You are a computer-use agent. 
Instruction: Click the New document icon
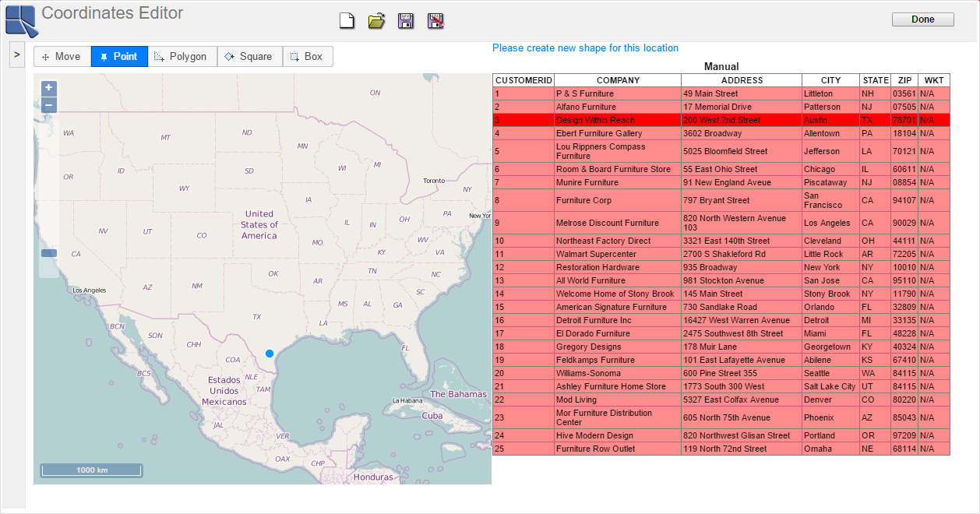tap(347, 21)
